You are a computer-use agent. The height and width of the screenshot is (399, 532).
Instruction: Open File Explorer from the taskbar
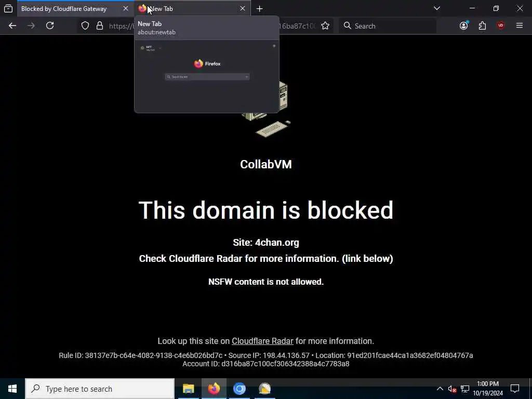188,389
